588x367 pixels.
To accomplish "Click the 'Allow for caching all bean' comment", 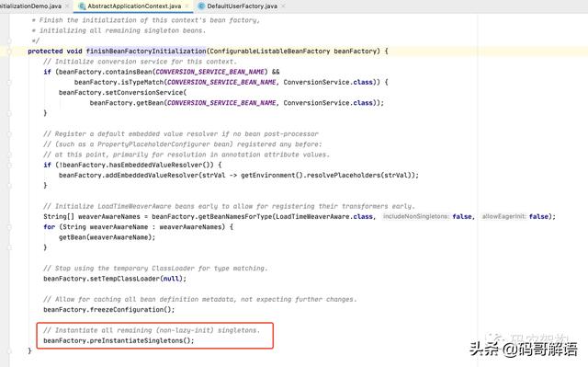I will click(x=200, y=299).
